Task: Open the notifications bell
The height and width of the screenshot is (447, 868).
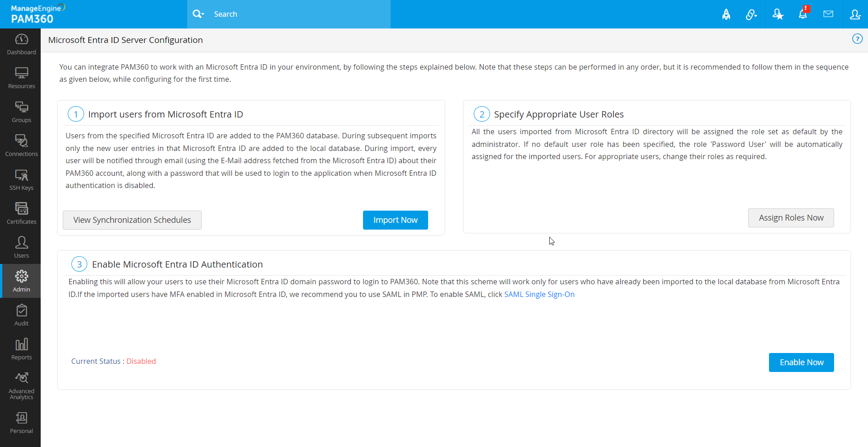Action: click(x=803, y=14)
